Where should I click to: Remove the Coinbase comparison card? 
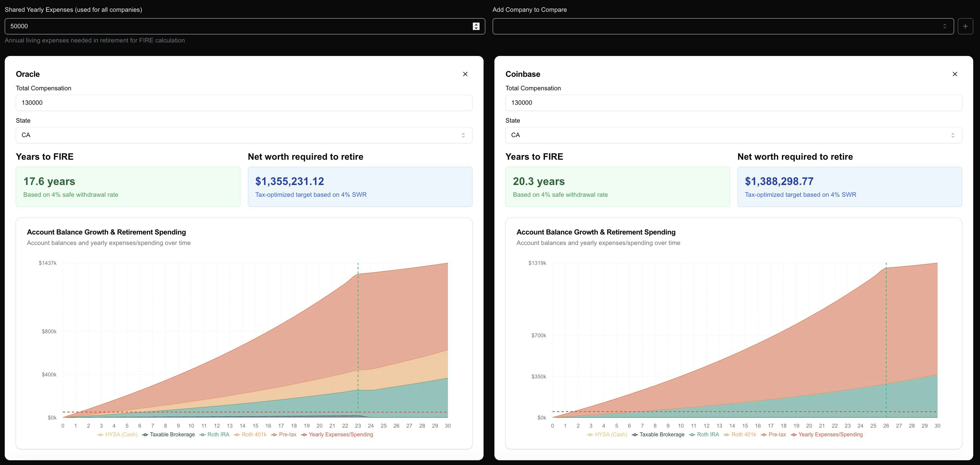click(954, 74)
